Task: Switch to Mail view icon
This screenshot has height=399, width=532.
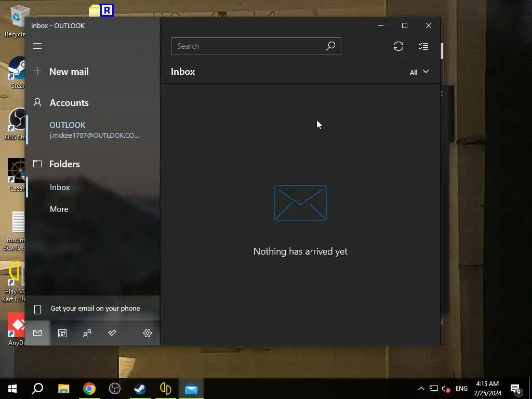Action: [37, 333]
